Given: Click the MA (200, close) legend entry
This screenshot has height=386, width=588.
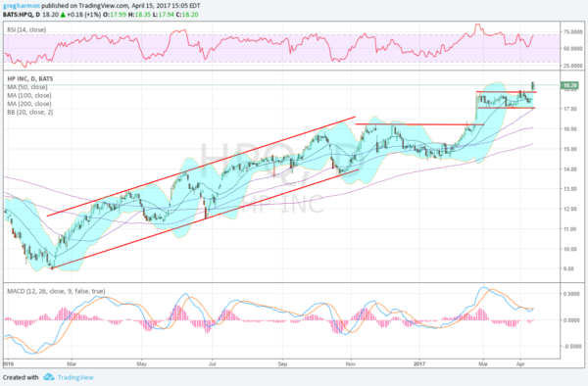Looking at the screenshot, I should [x=29, y=104].
